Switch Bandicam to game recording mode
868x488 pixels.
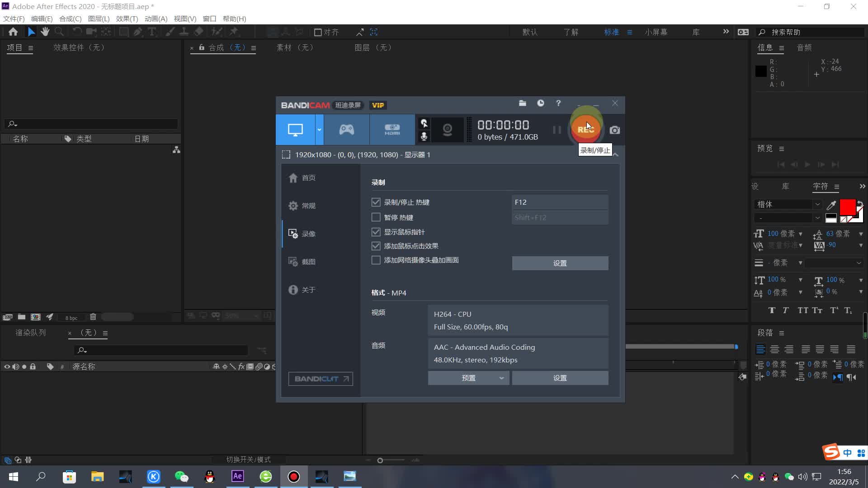click(x=346, y=130)
